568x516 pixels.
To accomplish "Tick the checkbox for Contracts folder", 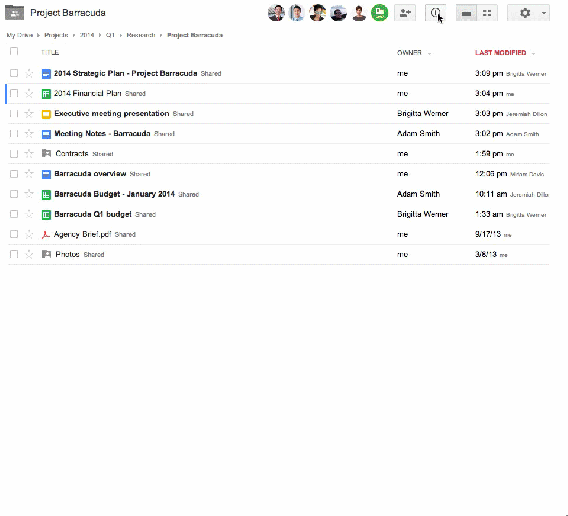I will (x=14, y=154).
